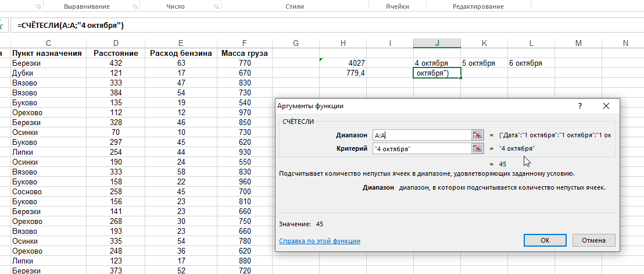Select the "Пункт назначения" header cell
This screenshot has height=274, width=644.
48,54
